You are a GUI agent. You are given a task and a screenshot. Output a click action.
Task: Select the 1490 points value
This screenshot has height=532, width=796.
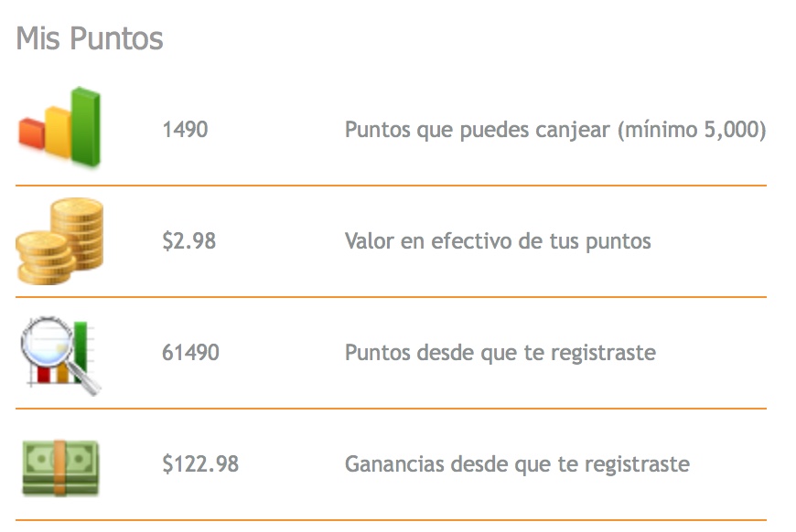point(185,129)
